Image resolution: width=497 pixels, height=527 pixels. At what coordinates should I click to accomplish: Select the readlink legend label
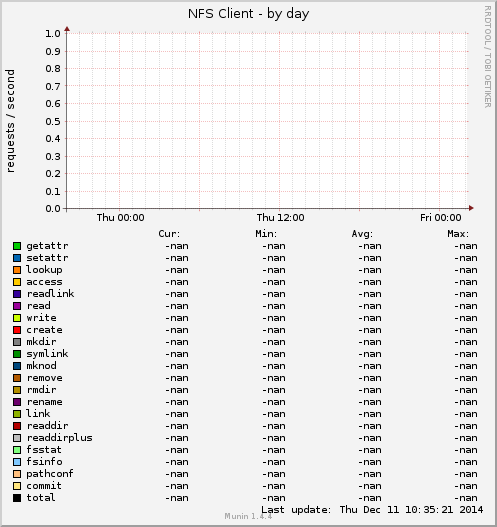pyautogui.click(x=50, y=294)
